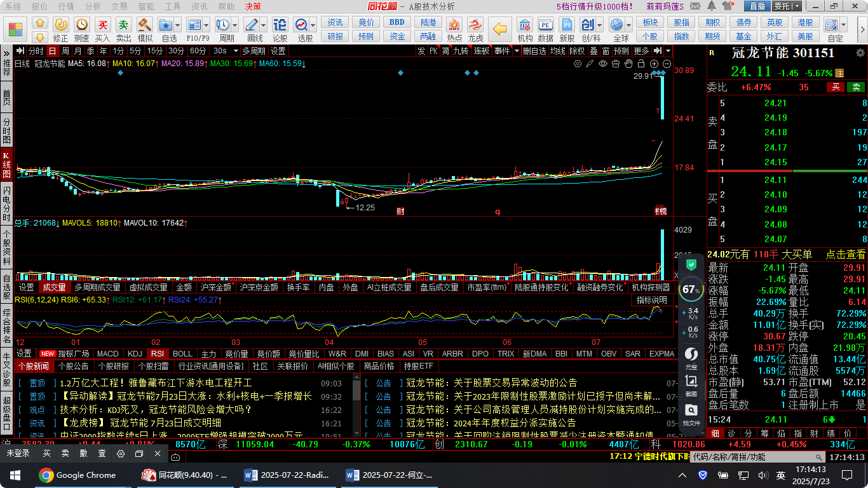This screenshot has width=868, height=488.
Task: Click the yellow down arrow toolbar icon
Action: [40, 36]
